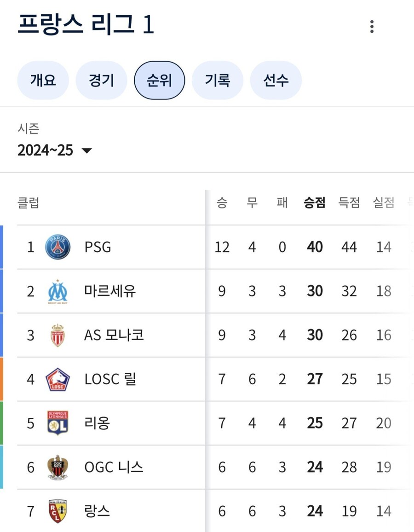Open the 선수 tab
Image resolution: width=414 pixels, height=532 pixels.
pyautogui.click(x=276, y=80)
